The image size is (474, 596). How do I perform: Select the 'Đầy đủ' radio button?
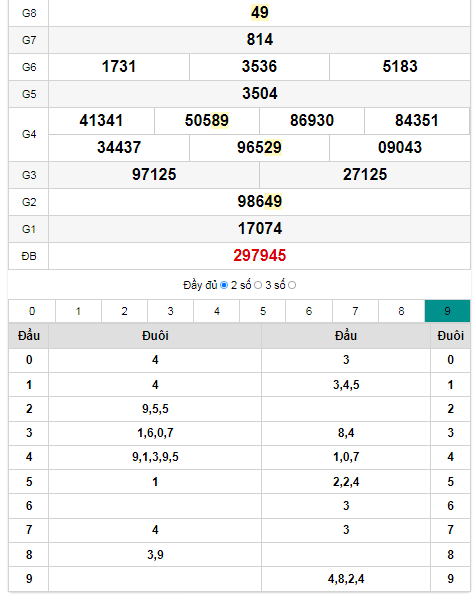click(224, 285)
